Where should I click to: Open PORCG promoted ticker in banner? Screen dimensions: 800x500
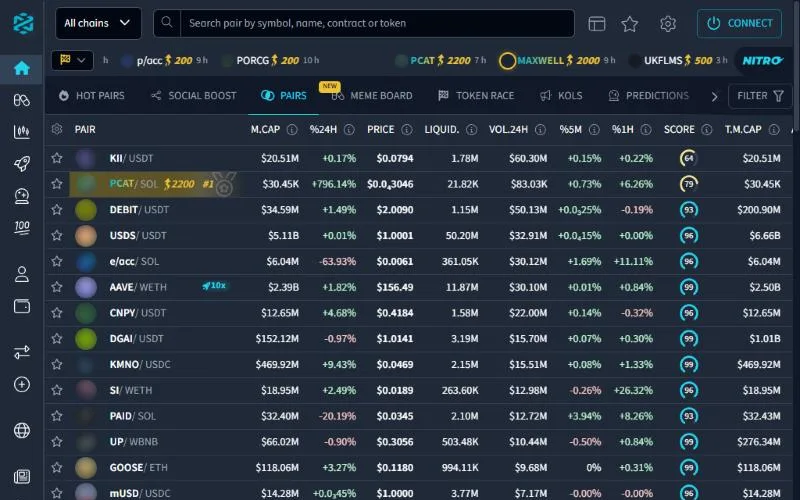pos(271,60)
